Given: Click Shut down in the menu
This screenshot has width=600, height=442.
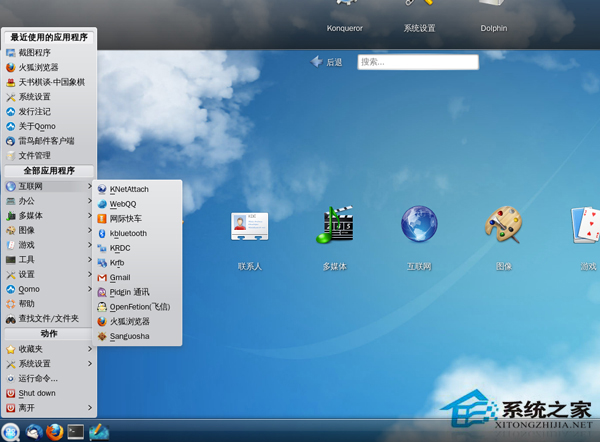Looking at the screenshot, I should click(36, 393).
